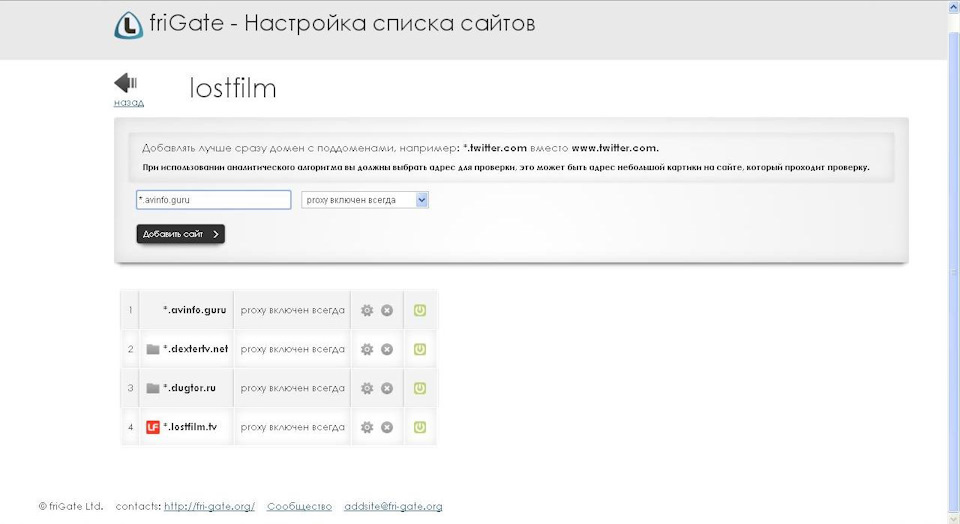This screenshot has width=960, height=524.
Task: Toggle power switch for *.avinfo.guru
Action: pyautogui.click(x=419, y=310)
